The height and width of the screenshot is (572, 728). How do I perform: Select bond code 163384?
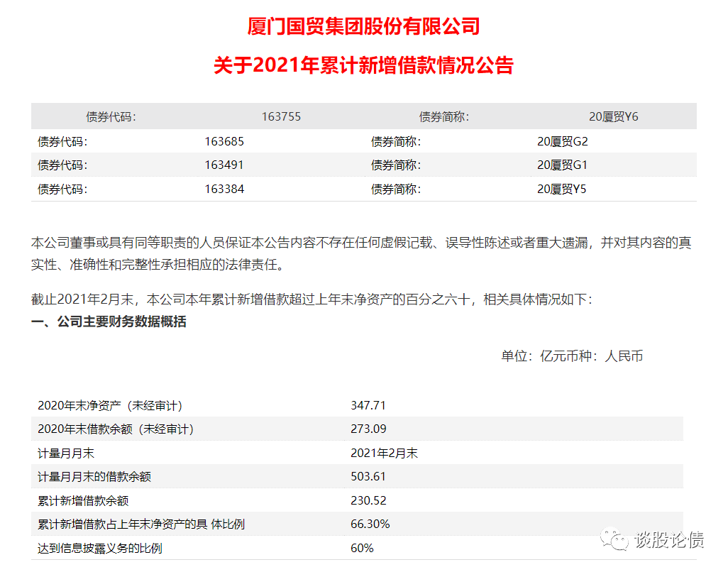tap(224, 189)
